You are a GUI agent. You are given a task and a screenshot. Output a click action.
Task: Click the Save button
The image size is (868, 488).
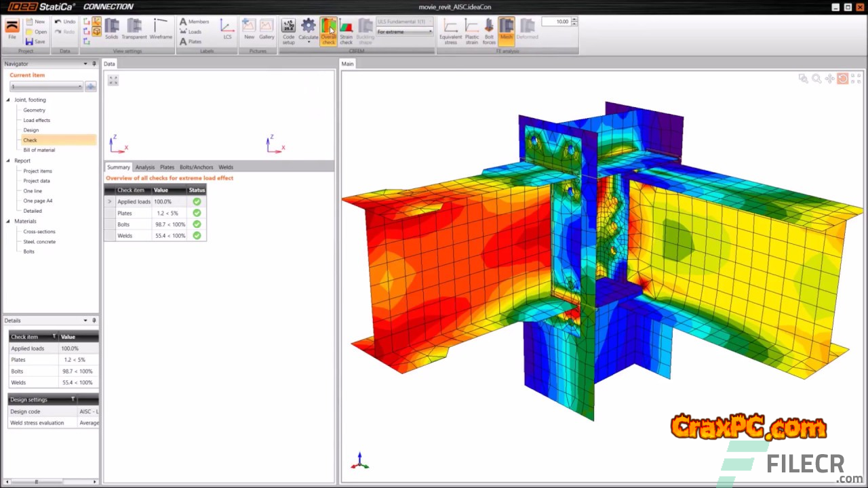point(36,42)
